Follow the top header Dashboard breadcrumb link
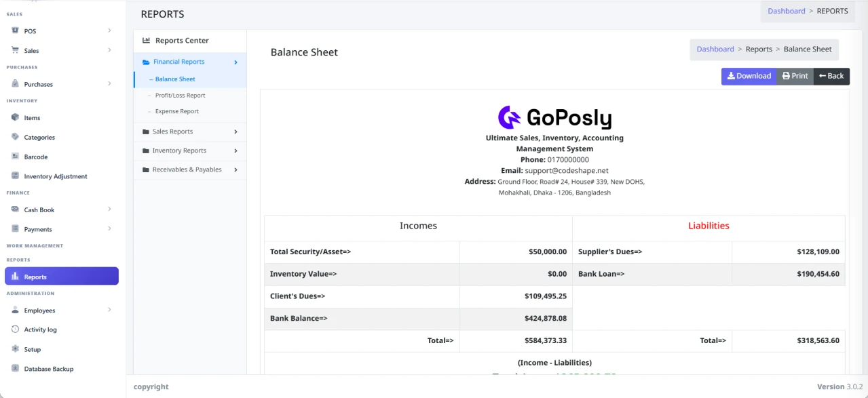 point(787,11)
